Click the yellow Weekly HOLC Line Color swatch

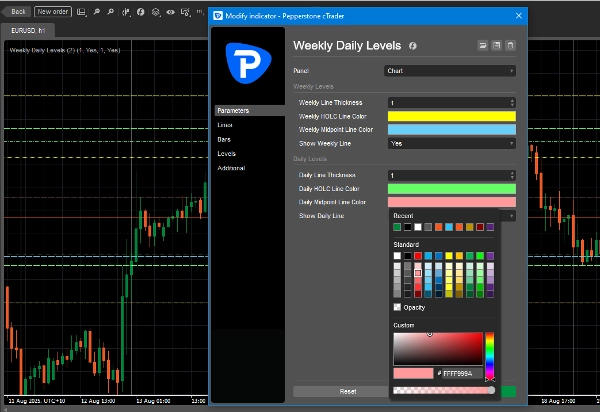click(450, 116)
